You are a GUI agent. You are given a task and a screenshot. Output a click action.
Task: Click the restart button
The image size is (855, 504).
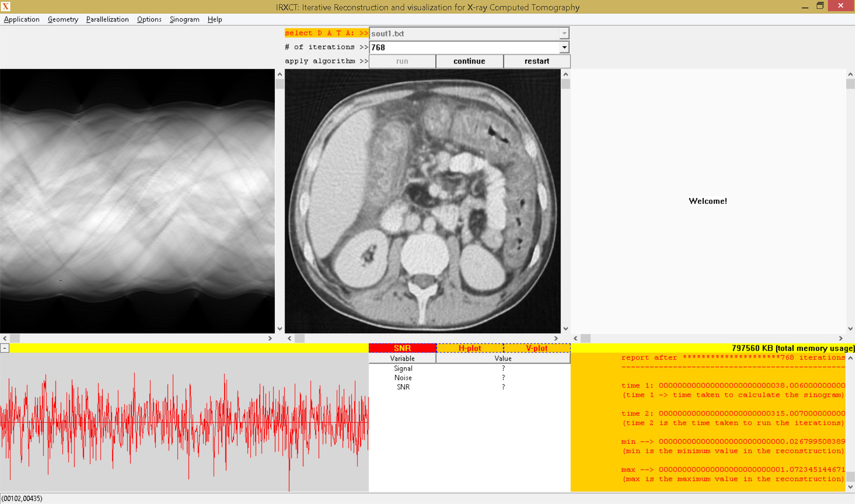click(x=537, y=61)
